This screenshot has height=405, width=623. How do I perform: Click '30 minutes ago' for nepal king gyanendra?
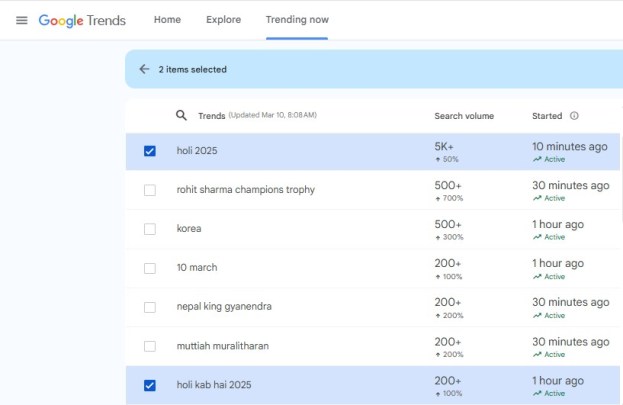tap(571, 302)
